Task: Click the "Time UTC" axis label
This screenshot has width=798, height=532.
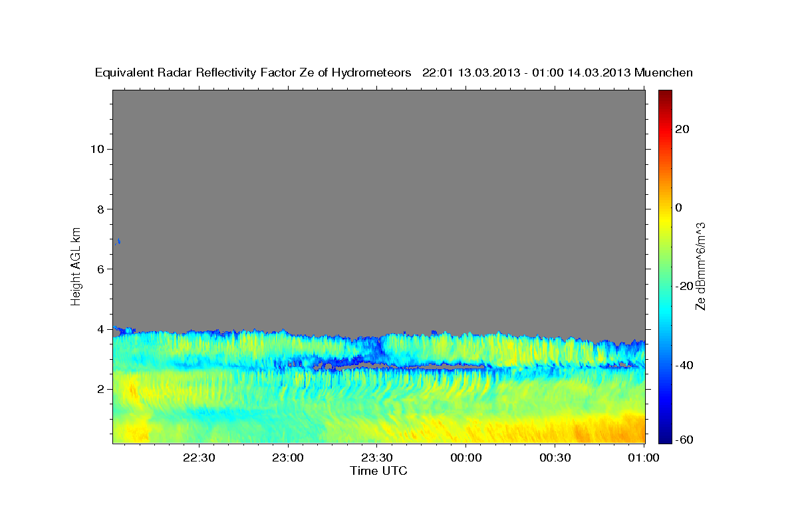Action: pos(378,471)
